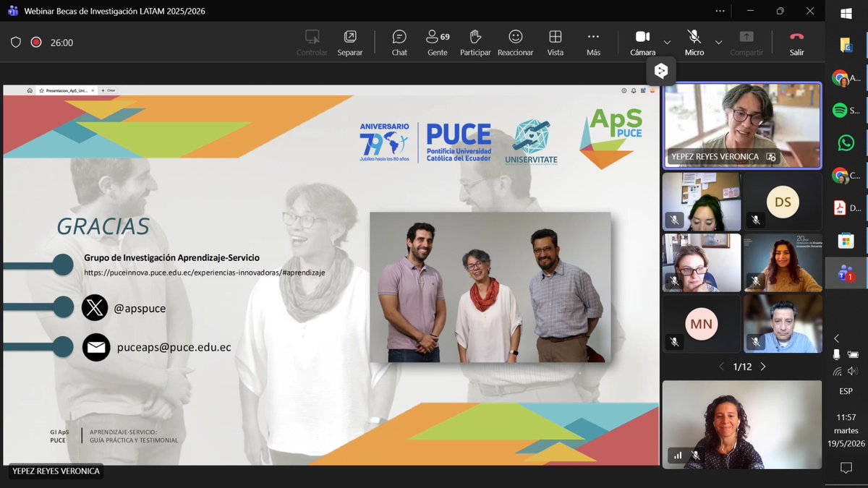
Task: Open the Windows Start menu
Action: point(846,13)
